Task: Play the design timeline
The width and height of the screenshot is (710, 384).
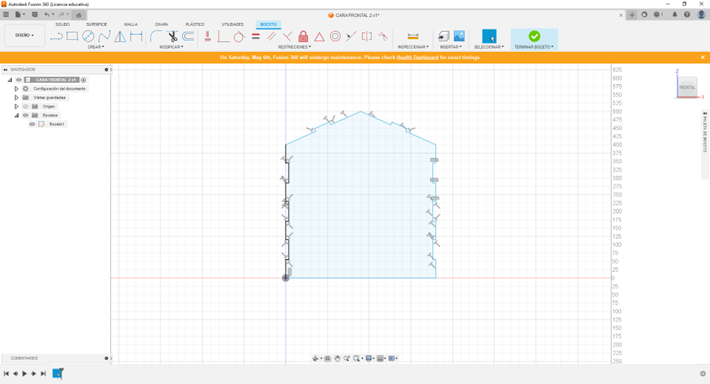Action: [24, 374]
